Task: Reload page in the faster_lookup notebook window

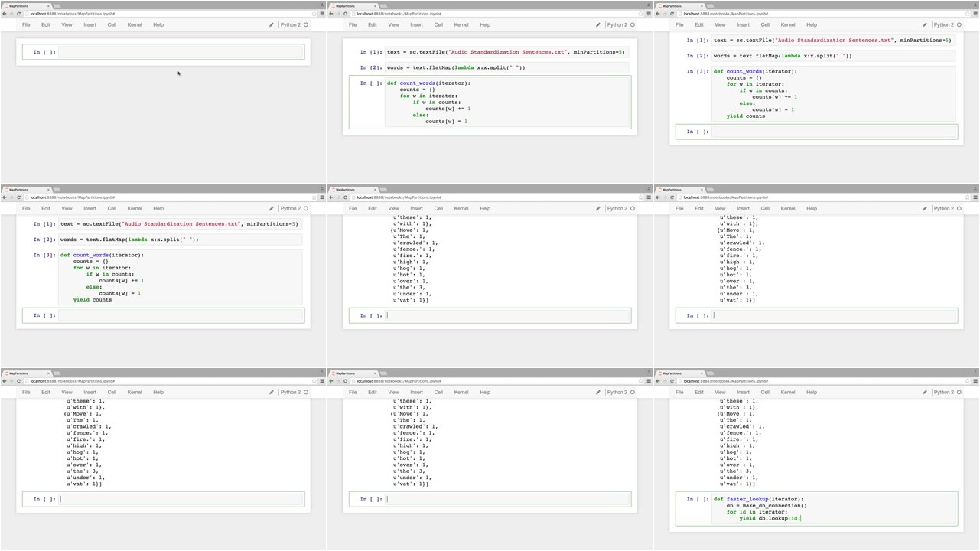Action: click(x=672, y=381)
